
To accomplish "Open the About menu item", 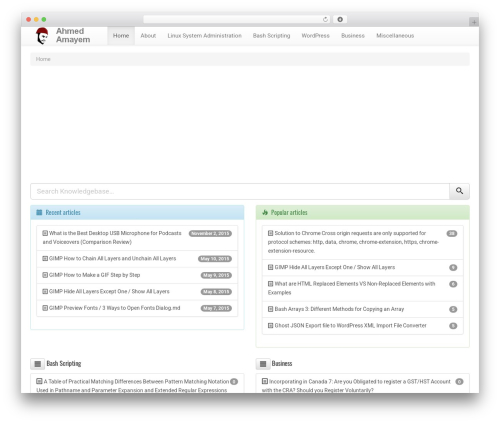I will tap(148, 36).
